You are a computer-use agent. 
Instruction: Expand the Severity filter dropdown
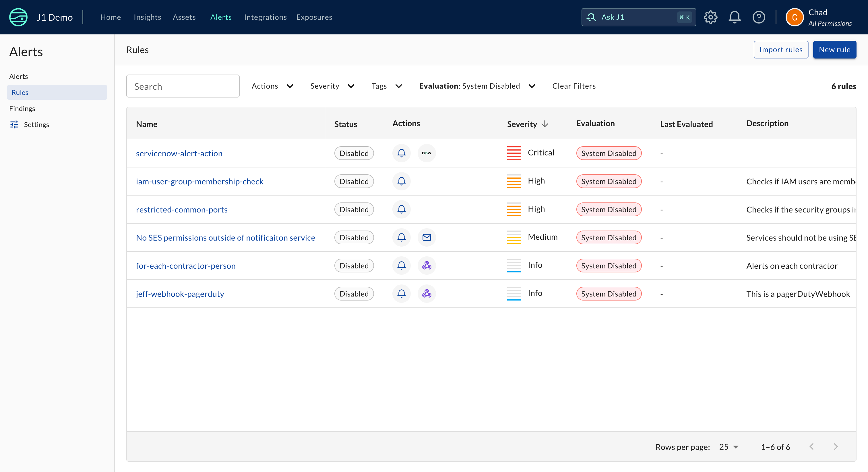tap(332, 86)
